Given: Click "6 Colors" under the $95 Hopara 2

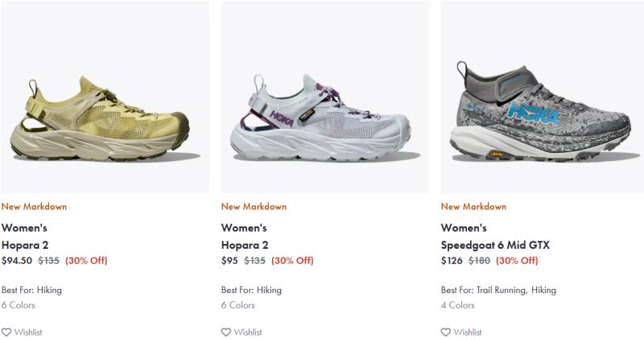Looking at the screenshot, I should point(238,305).
